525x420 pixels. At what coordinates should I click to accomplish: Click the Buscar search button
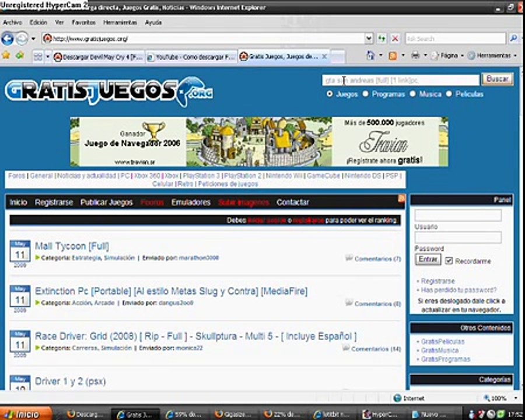pyautogui.click(x=497, y=79)
